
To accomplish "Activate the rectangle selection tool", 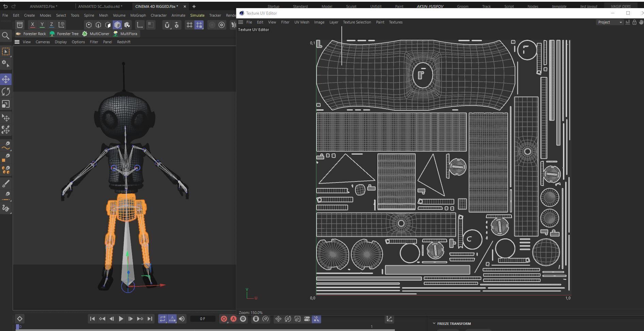I will pos(6,51).
